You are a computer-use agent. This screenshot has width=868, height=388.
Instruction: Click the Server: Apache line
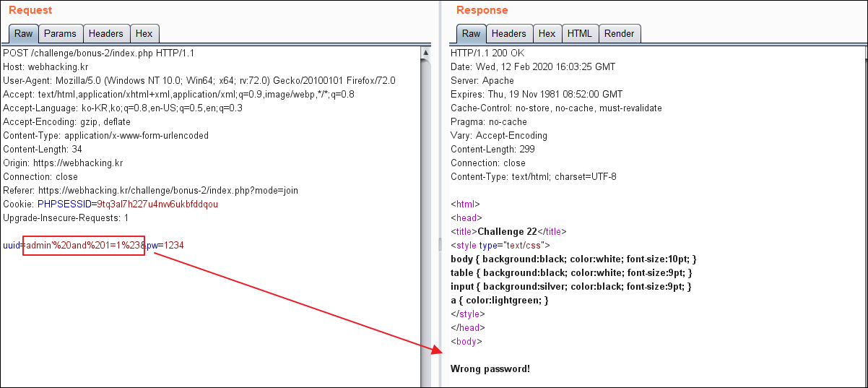click(482, 81)
